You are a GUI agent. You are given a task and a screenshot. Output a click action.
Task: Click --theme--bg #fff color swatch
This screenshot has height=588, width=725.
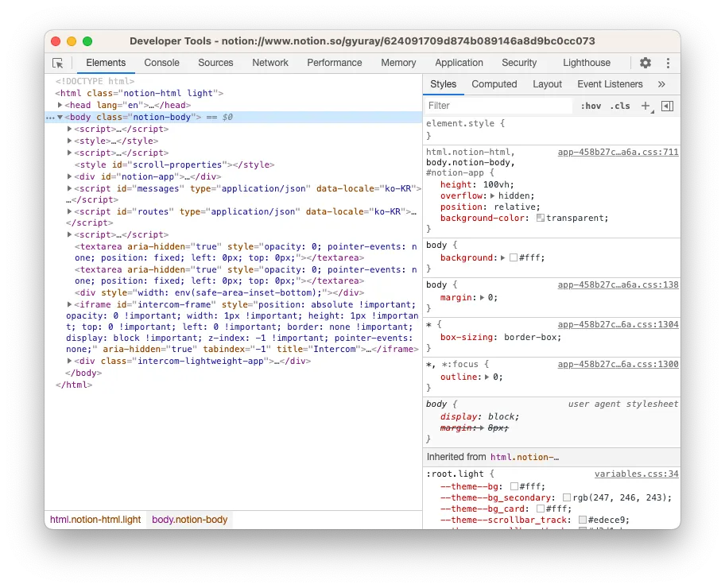tap(514, 486)
